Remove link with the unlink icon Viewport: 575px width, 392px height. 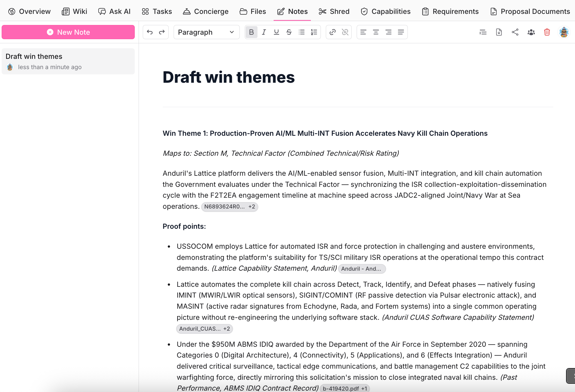click(x=345, y=32)
